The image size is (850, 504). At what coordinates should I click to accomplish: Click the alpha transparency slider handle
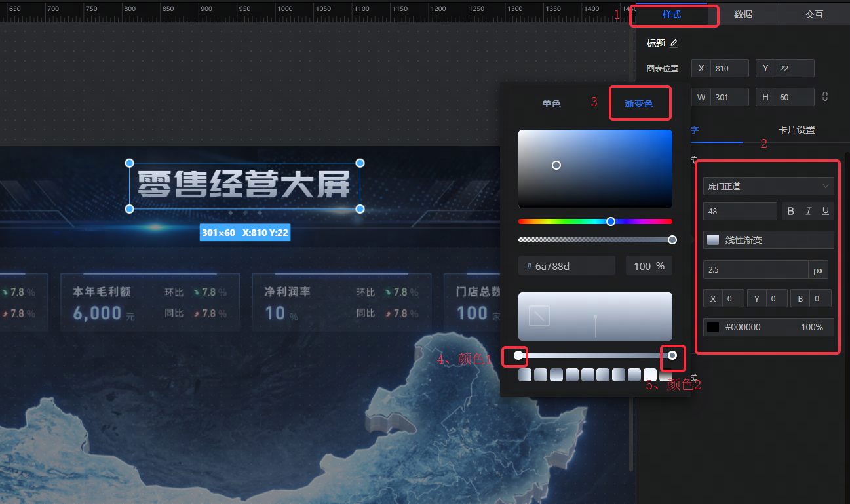pos(672,240)
